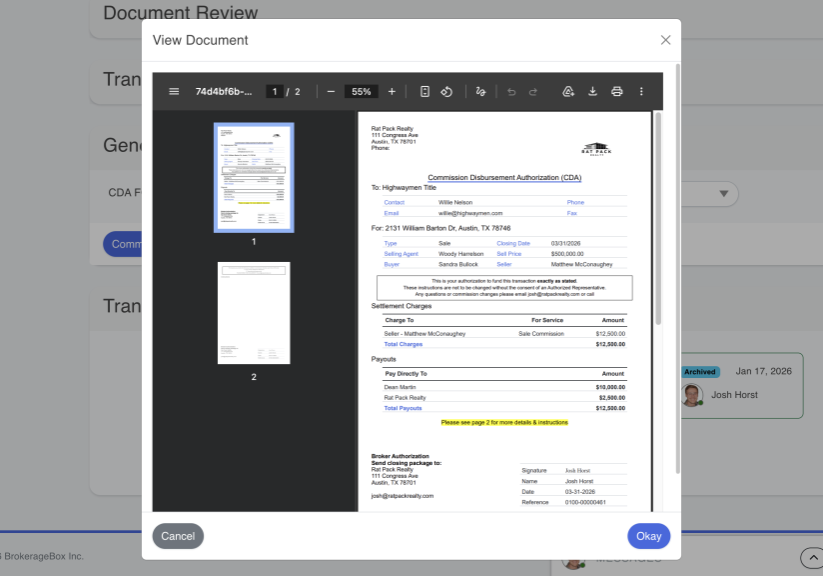Open the more options menu
823x576 pixels.
(x=641, y=91)
